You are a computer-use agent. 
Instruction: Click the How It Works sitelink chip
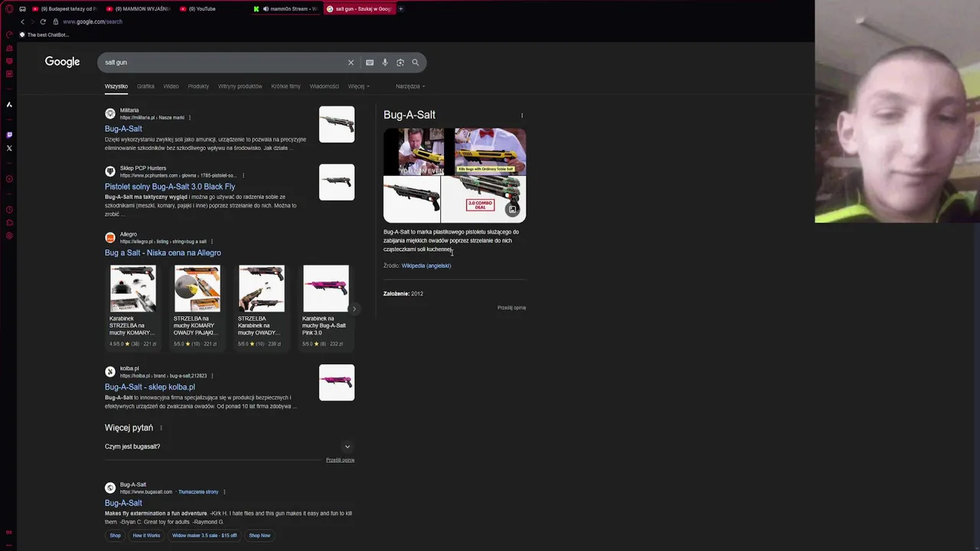(x=146, y=536)
